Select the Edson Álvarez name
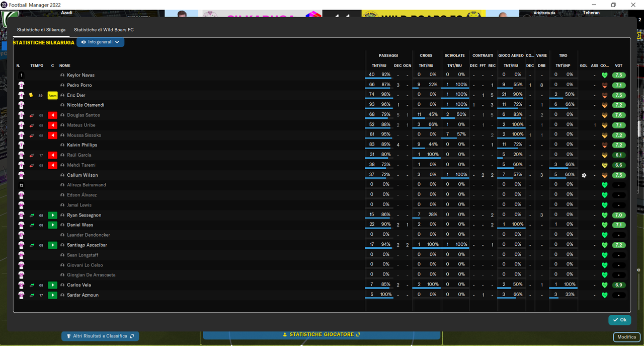Viewport: 644px width, 346px height. (x=82, y=195)
